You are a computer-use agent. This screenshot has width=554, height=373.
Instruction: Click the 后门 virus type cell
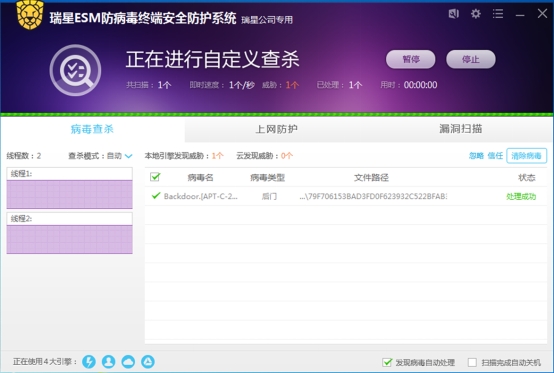(269, 196)
